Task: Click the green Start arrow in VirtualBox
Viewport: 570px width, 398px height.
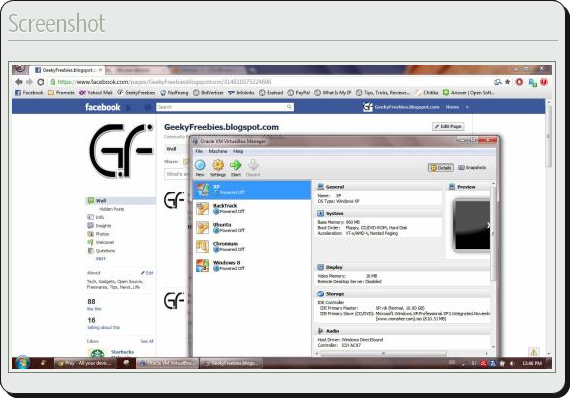Action: (236, 165)
